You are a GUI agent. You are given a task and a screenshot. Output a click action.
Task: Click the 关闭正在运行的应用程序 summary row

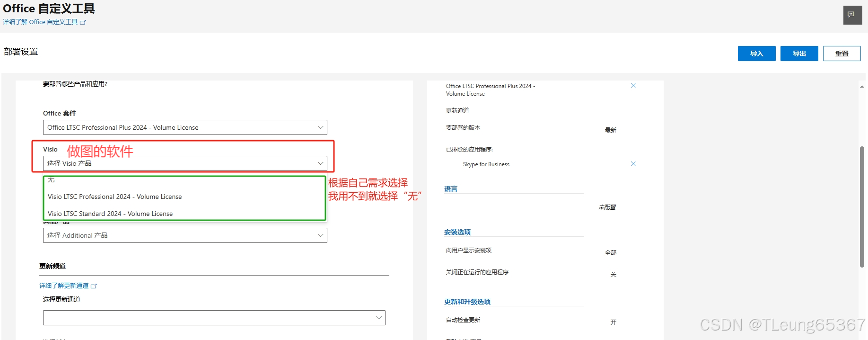[531, 273]
